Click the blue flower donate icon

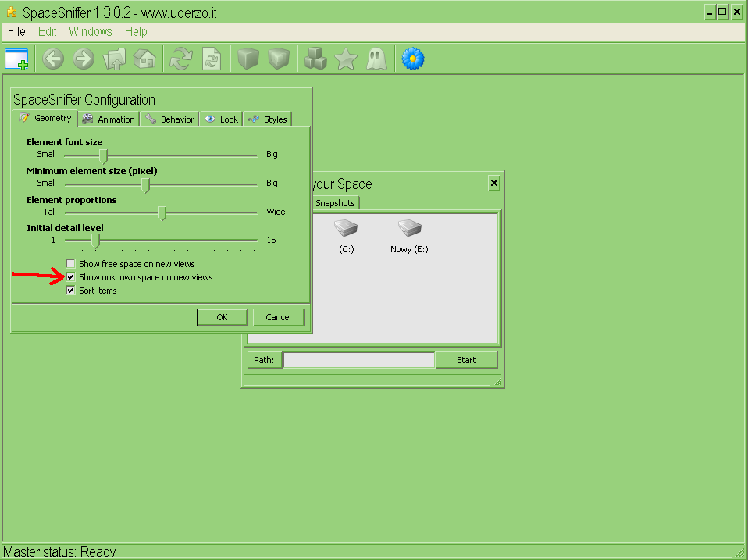tap(412, 59)
